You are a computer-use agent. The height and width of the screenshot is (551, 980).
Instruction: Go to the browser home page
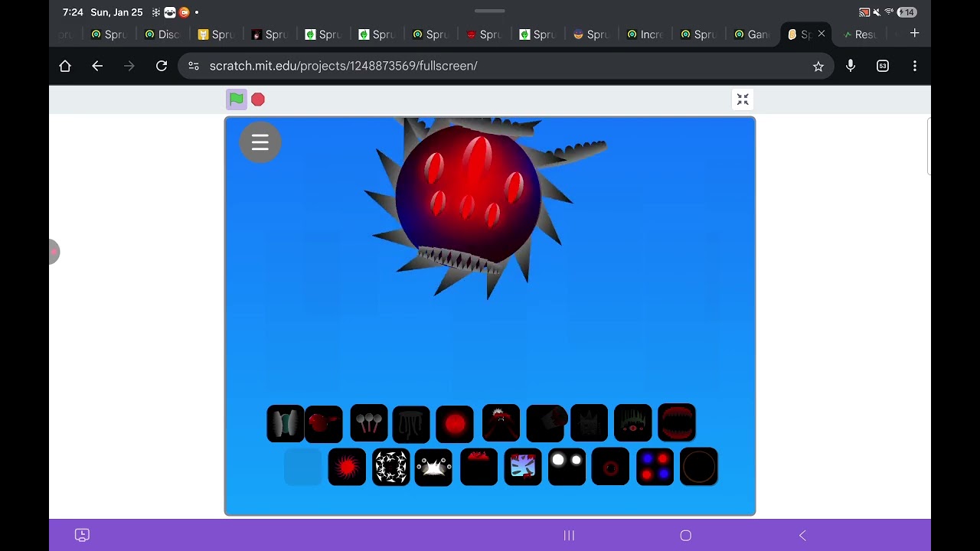pyautogui.click(x=65, y=66)
